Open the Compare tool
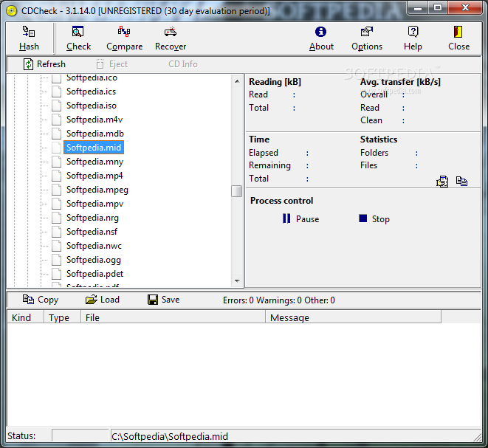 (x=124, y=39)
